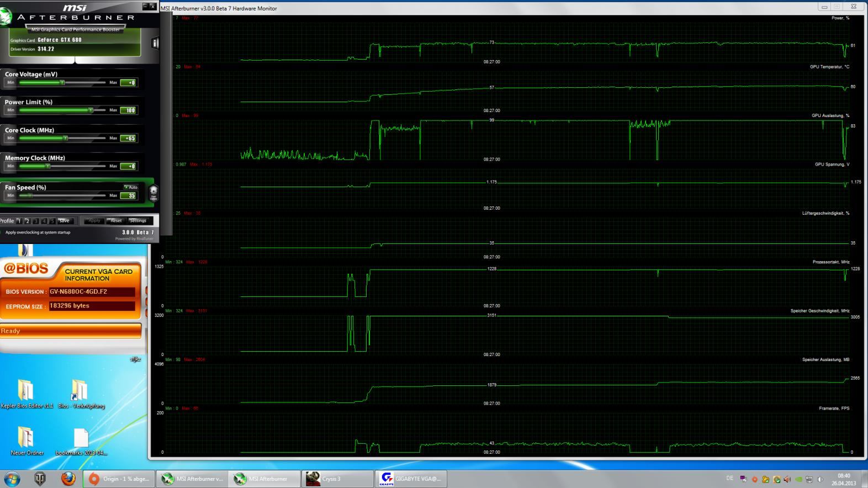This screenshot has height=488, width=868.
Task: Click the Core Clock slider handle
Action: [x=65, y=138]
